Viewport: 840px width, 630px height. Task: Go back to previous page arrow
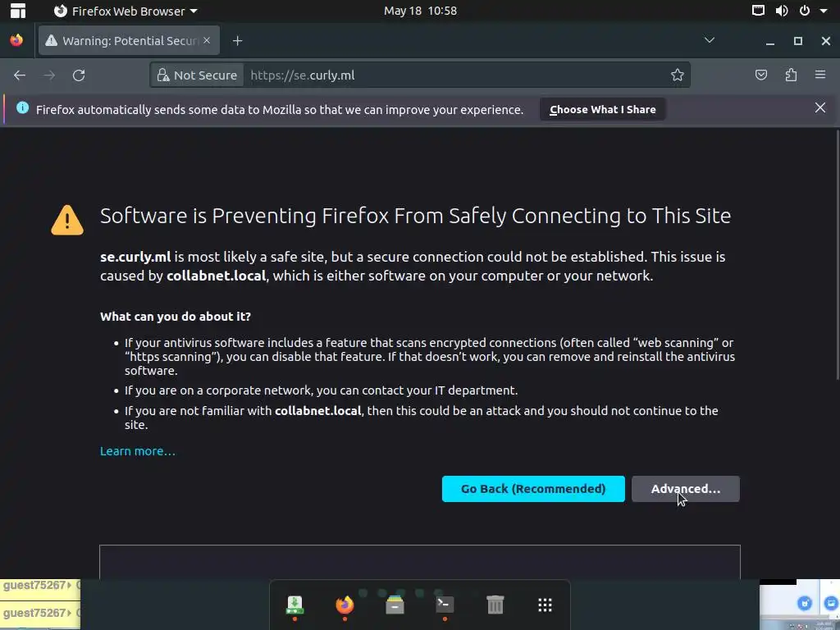(x=20, y=75)
